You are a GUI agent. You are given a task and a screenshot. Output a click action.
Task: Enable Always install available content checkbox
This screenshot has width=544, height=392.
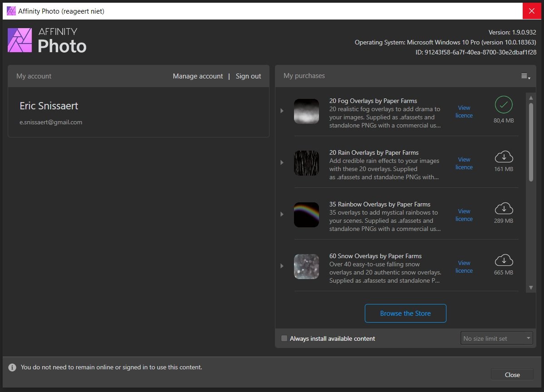coord(284,338)
